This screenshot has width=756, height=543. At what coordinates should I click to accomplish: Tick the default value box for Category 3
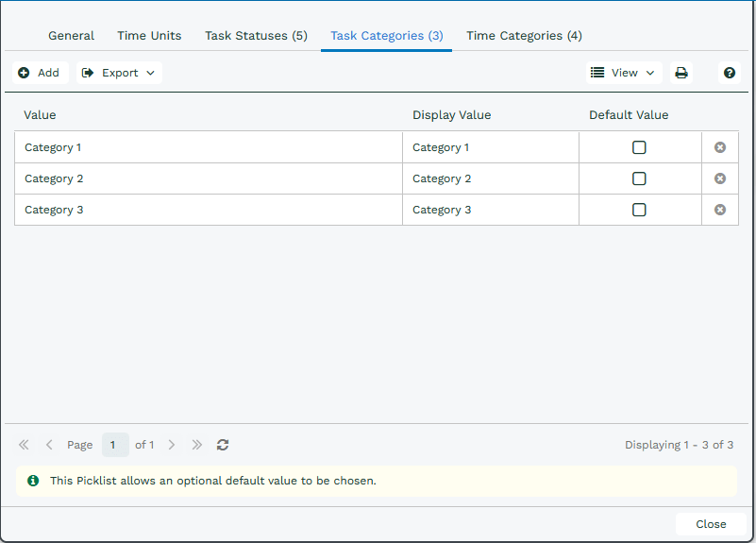(639, 210)
